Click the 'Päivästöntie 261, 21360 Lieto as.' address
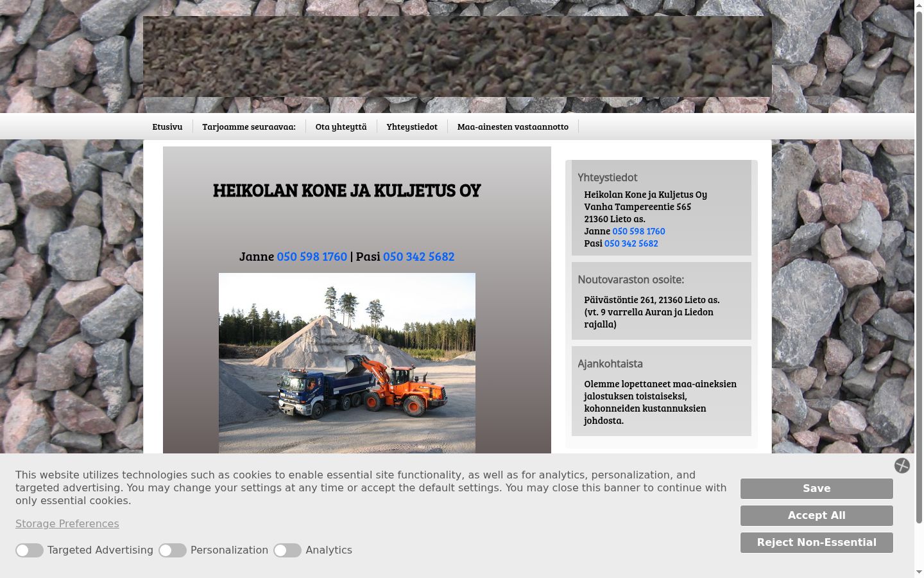The height and width of the screenshot is (578, 924). coord(652,300)
